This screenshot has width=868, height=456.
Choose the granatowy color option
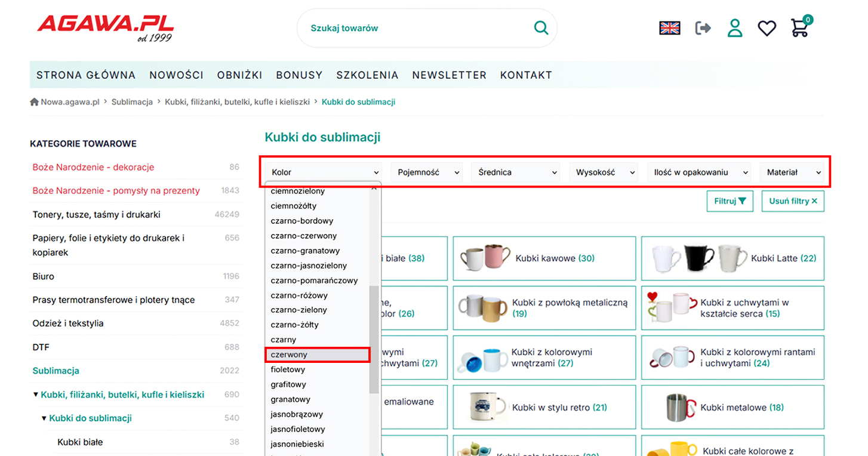pyautogui.click(x=291, y=399)
